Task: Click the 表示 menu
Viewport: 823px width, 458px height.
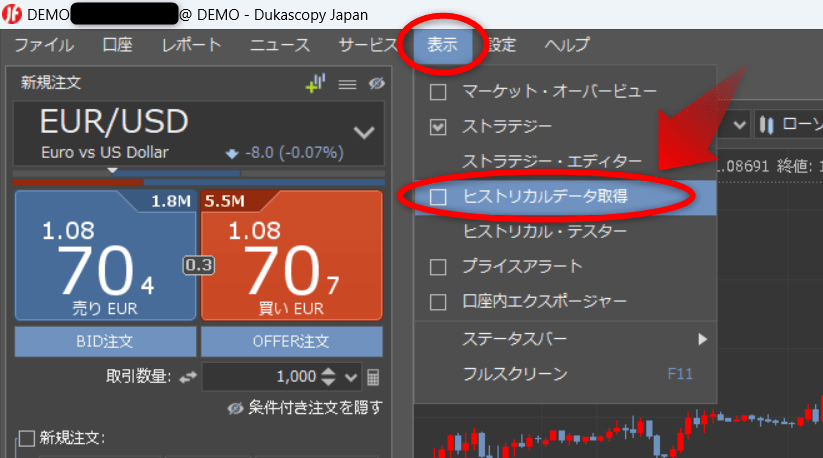Action: point(442,45)
